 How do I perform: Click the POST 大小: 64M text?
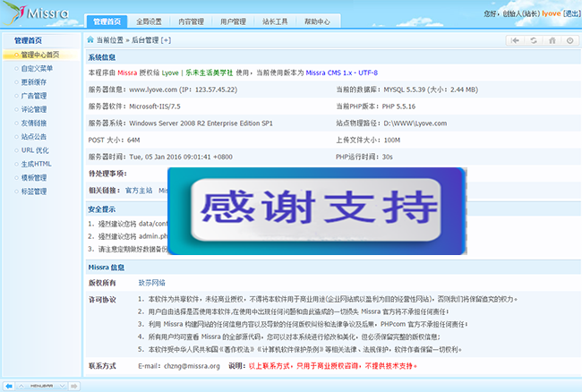coord(114,140)
